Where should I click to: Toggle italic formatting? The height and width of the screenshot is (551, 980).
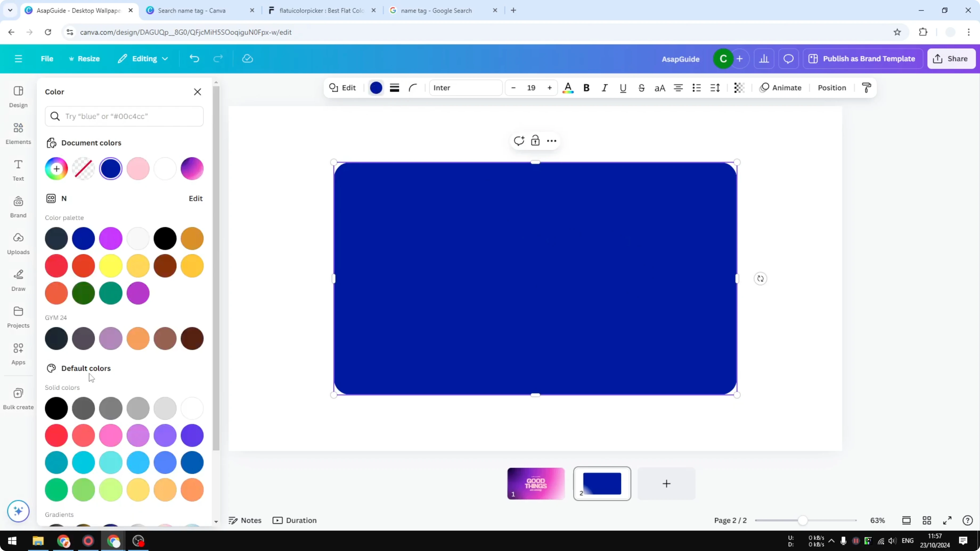tap(605, 88)
